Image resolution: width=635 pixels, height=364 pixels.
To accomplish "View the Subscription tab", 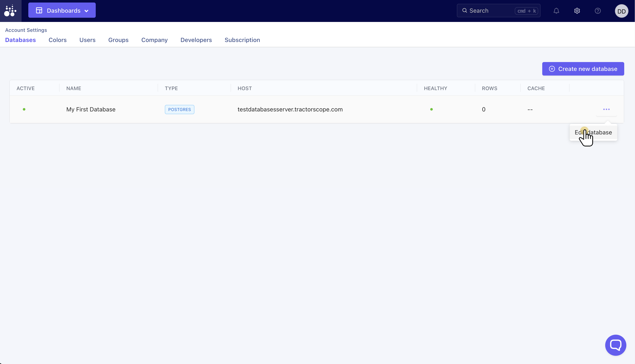I will [x=242, y=40].
